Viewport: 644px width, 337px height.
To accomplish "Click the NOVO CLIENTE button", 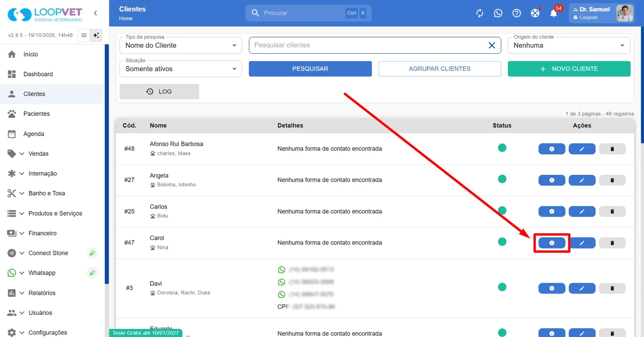I will (569, 69).
